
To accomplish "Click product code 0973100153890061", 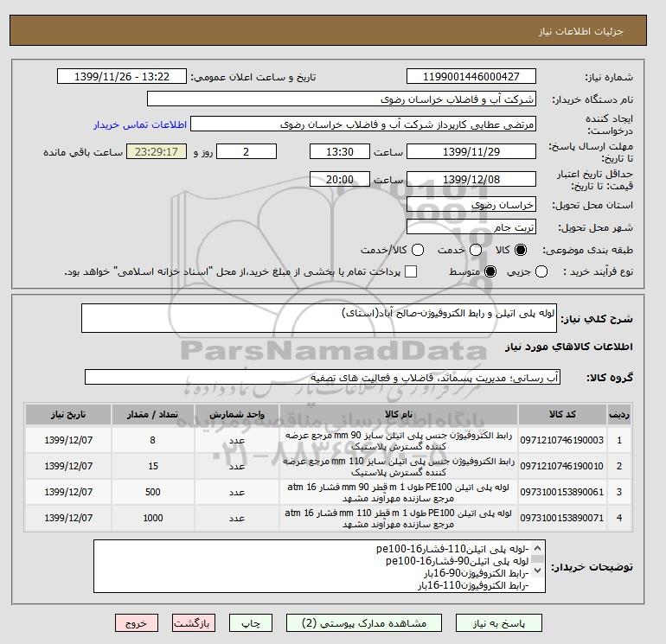I will click(x=562, y=492).
